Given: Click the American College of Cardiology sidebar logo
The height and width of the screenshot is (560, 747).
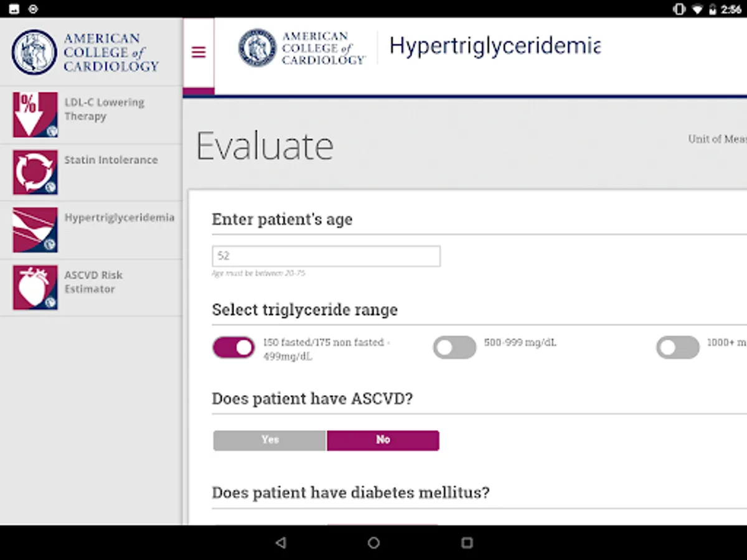Looking at the screenshot, I should (85, 53).
